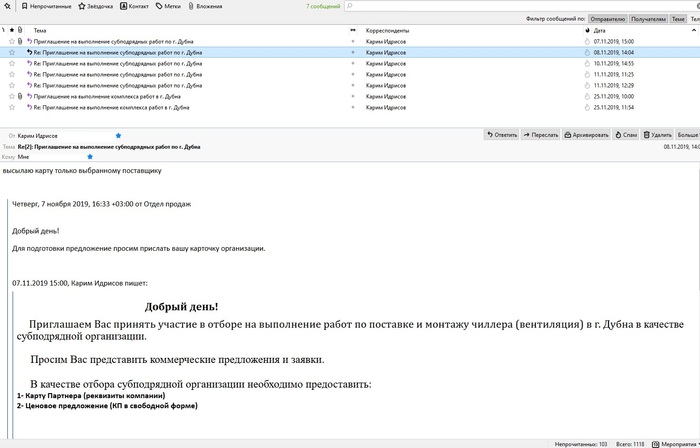Open Re: комплекса работ message from 11:54

coord(112,108)
